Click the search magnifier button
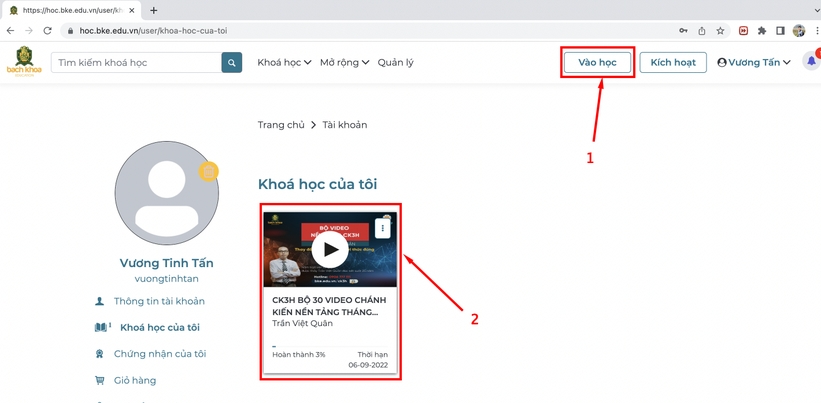The width and height of the screenshot is (821, 403). (x=232, y=62)
